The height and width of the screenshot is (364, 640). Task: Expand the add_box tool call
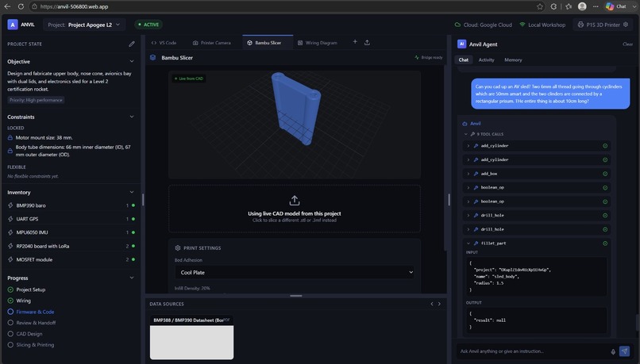[x=468, y=174]
